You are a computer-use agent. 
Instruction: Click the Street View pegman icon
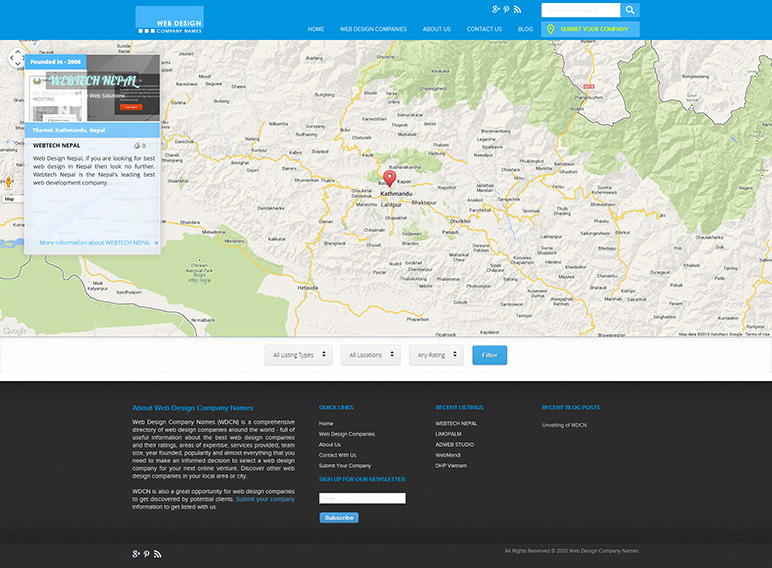pos(8,182)
